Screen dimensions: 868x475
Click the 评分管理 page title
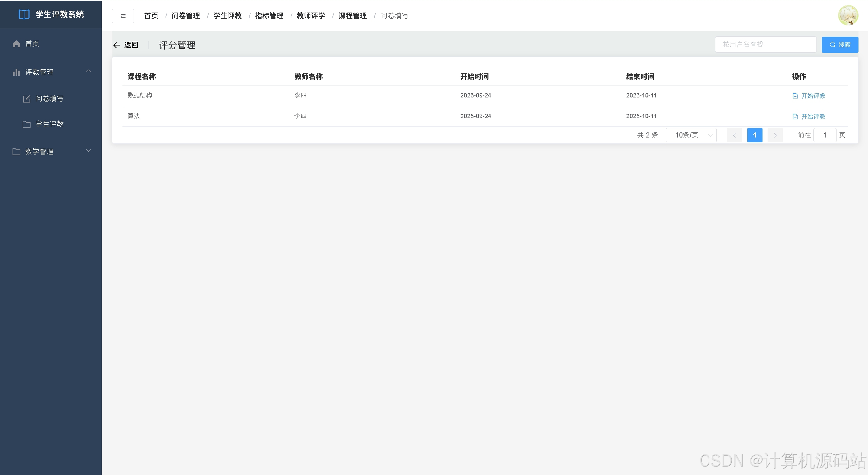177,45
